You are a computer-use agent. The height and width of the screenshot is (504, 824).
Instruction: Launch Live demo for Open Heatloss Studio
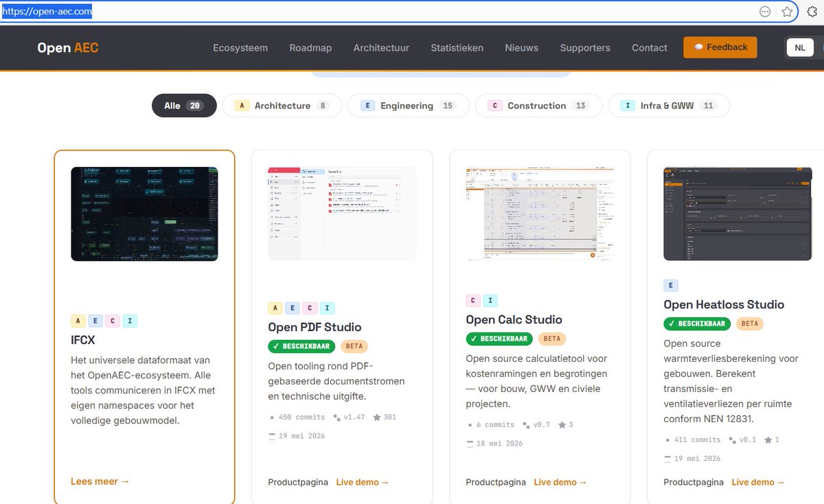click(758, 482)
